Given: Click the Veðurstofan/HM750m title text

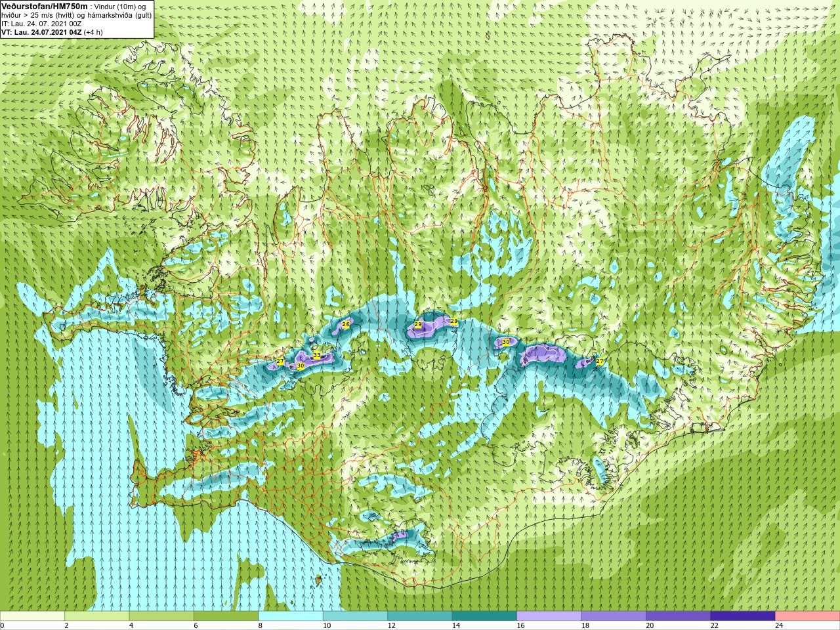Looking at the screenshot, I should 45,6.
